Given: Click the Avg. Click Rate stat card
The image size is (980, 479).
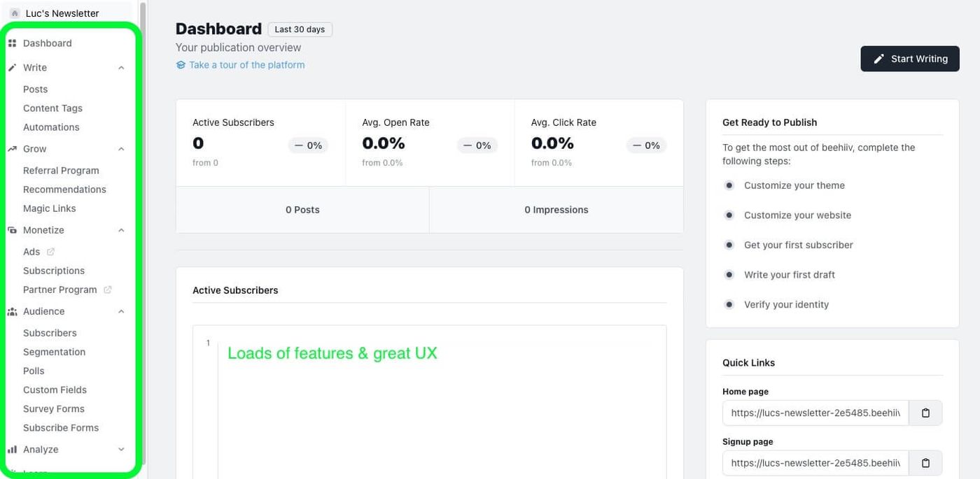Looking at the screenshot, I should tap(598, 143).
